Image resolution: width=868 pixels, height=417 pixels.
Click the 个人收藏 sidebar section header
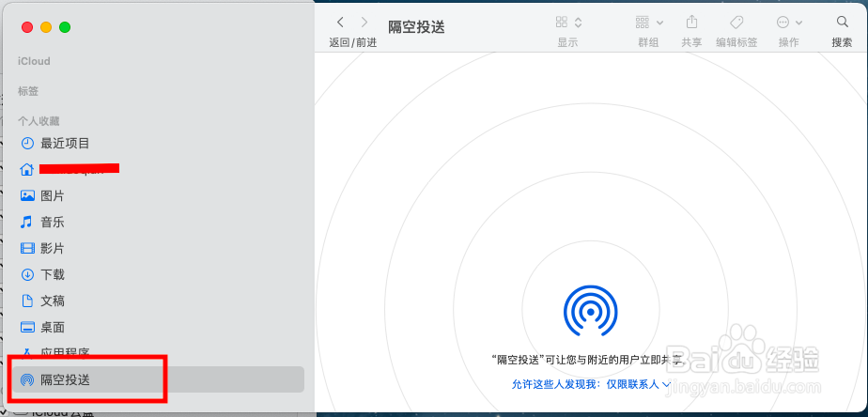[39, 121]
